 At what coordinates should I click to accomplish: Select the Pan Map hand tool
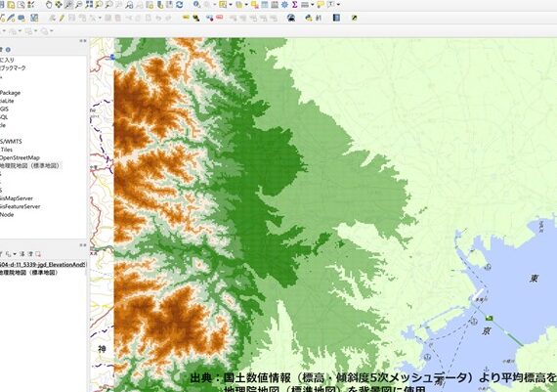click(49, 5)
